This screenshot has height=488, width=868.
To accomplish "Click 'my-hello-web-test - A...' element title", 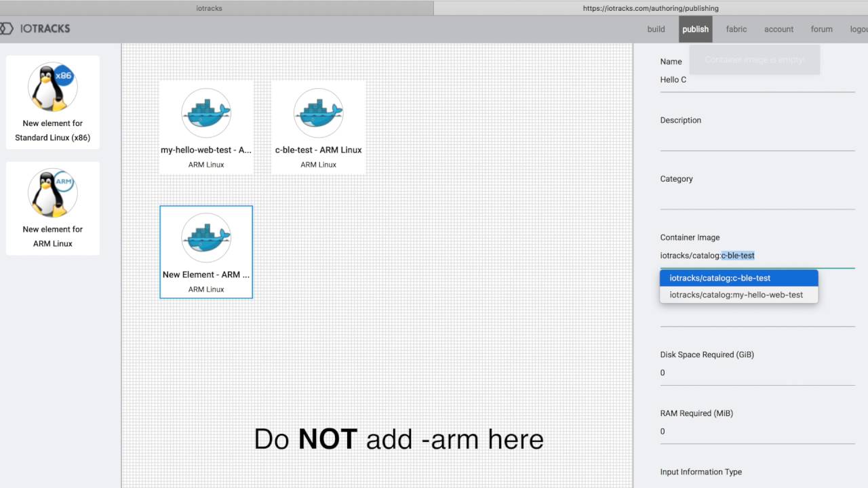I will coord(206,150).
